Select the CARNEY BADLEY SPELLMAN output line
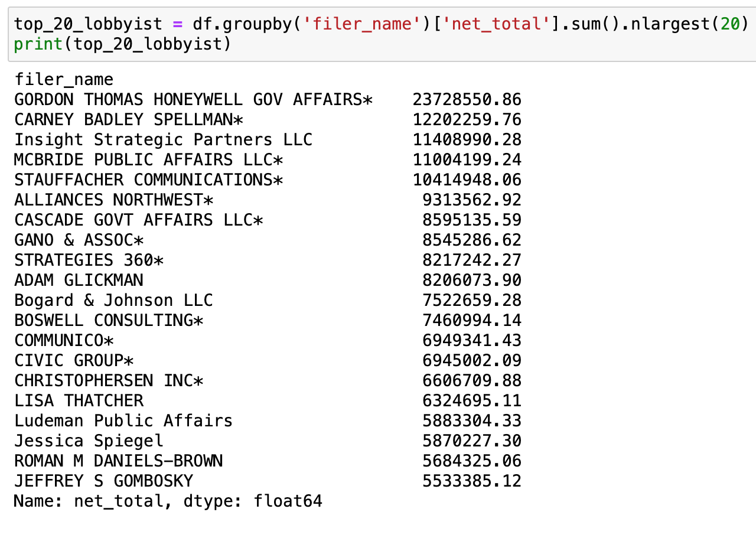Viewport: 756px width, 548px height. [x=128, y=120]
